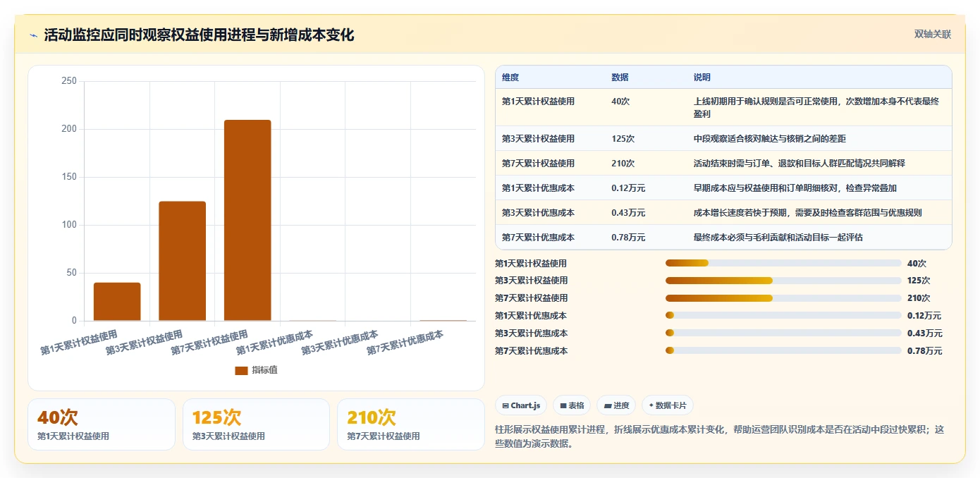
Task: Open the 125次 data card
Action: tap(256, 424)
